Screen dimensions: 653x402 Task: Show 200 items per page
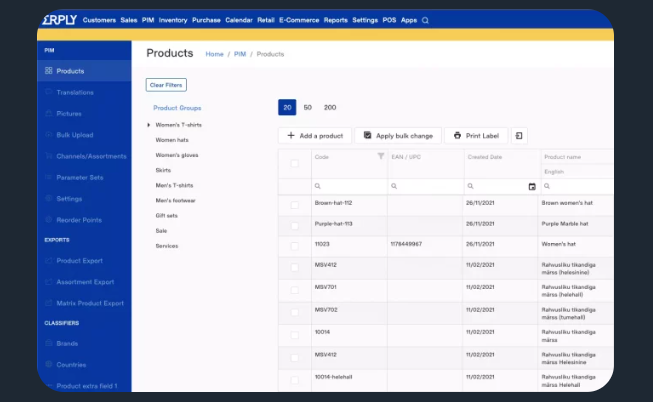point(330,107)
